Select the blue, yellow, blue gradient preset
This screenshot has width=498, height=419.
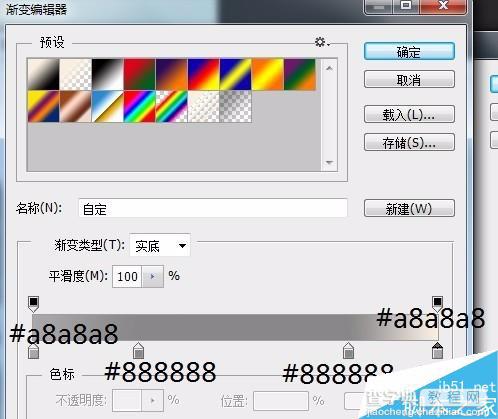pyautogui.click(x=236, y=74)
